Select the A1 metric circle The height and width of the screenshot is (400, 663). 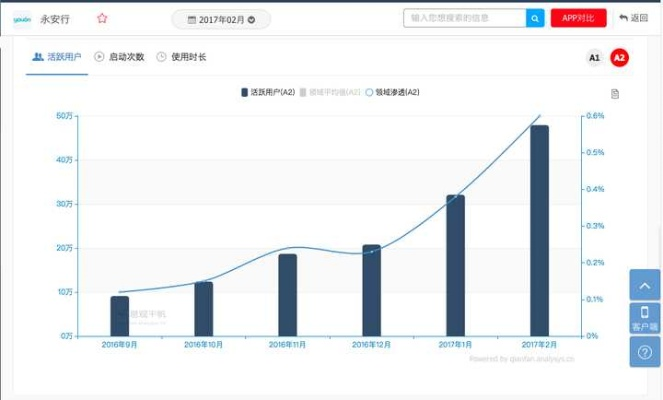(594, 58)
